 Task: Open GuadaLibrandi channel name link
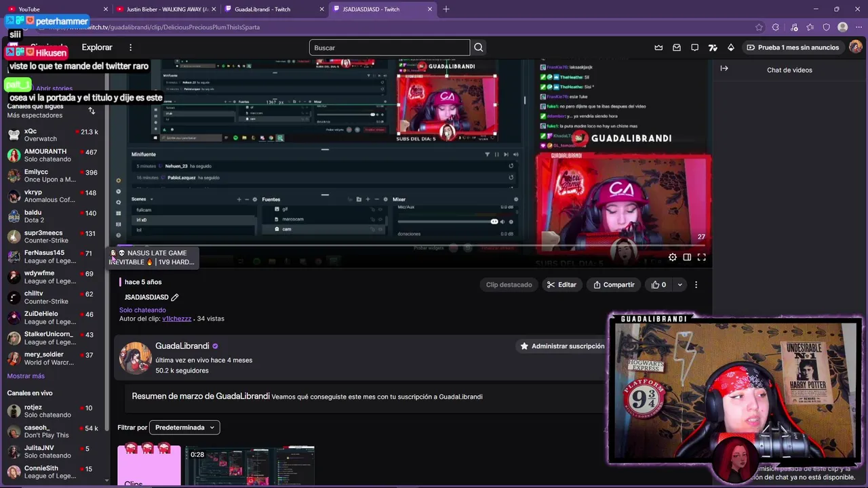pos(182,346)
